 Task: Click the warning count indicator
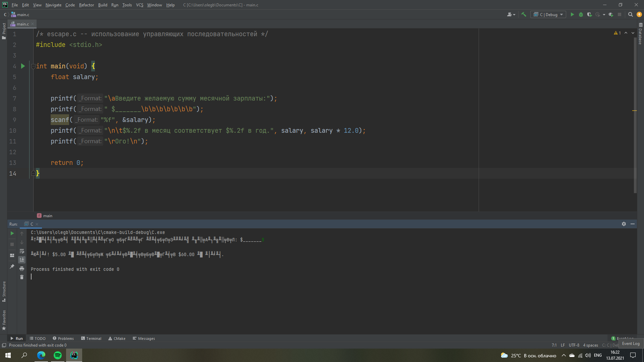pyautogui.click(x=617, y=33)
